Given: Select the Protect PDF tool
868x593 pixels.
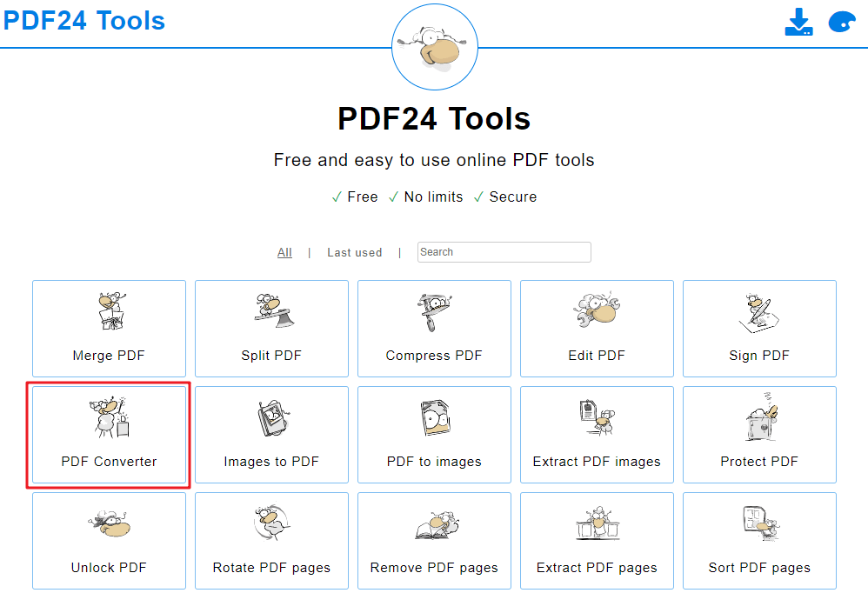Looking at the screenshot, I should click(x=759, y=435).
